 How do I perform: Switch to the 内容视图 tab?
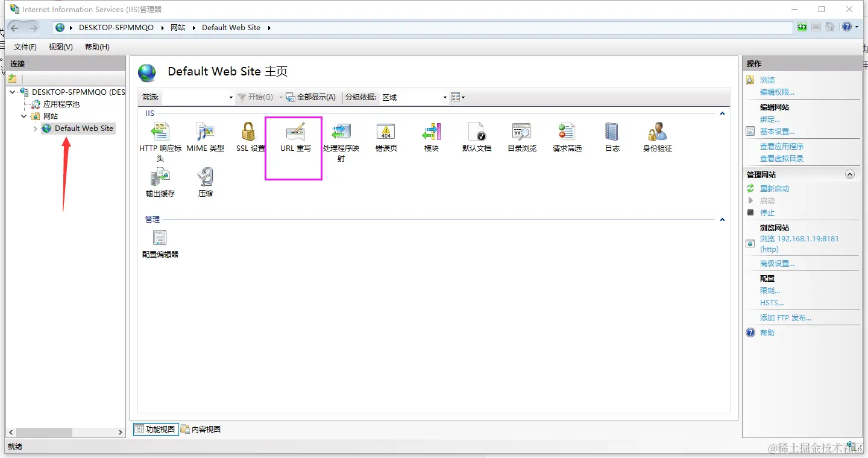[201, 429]
